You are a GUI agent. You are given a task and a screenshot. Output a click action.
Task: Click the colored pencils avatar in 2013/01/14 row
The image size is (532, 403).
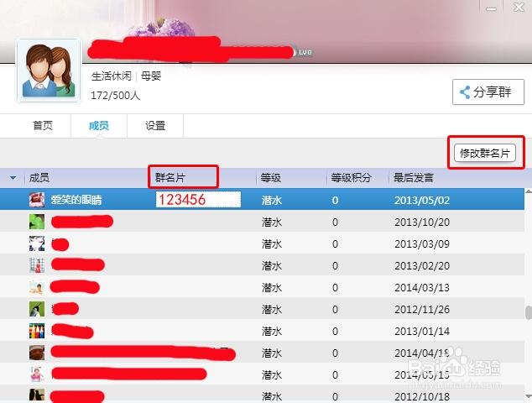click(x=37, y=331)
